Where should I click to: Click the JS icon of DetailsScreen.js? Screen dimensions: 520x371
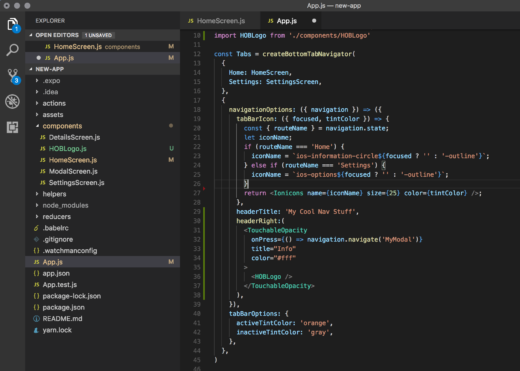coord(43,137)
